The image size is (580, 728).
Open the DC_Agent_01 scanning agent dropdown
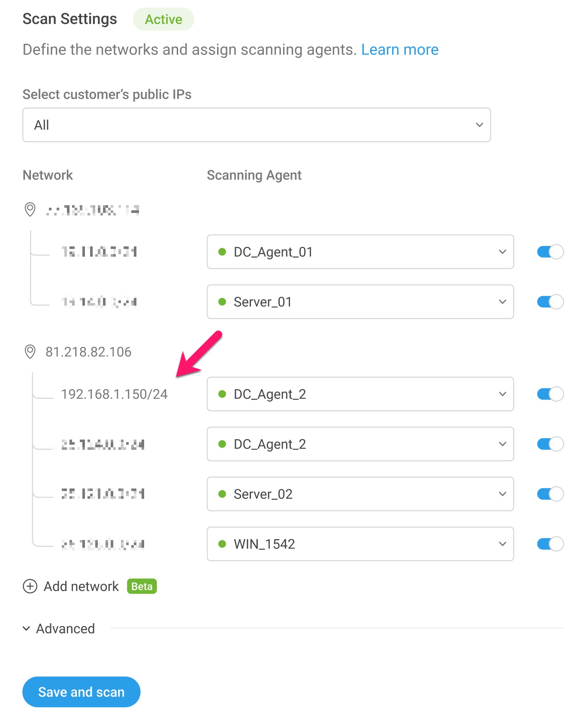coord(360,252)
